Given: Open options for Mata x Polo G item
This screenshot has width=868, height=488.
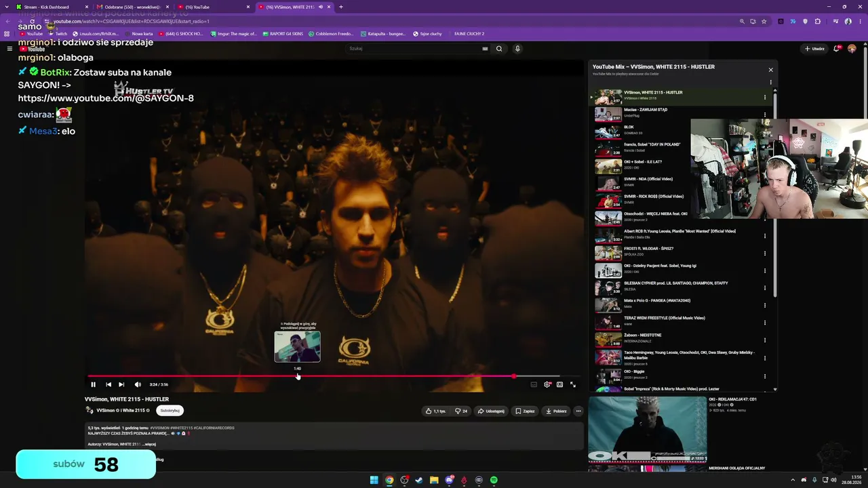Looking at the screenshot, I should point(765,306).
